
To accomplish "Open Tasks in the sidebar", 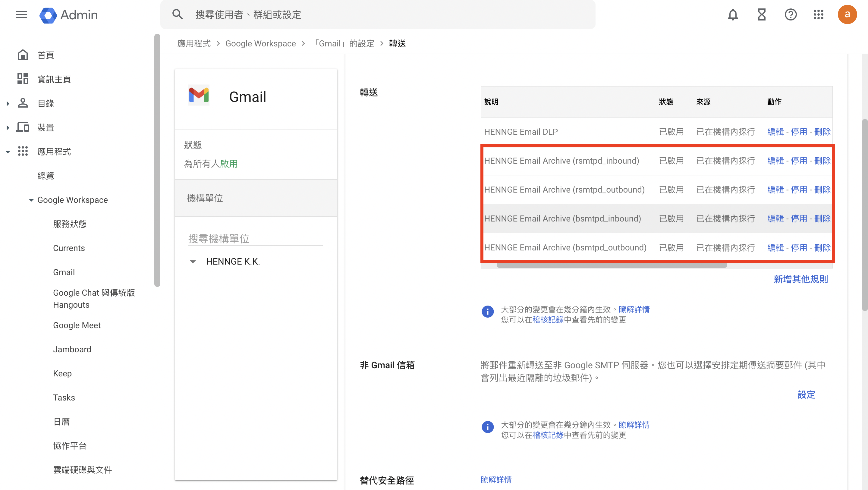I will (64, 398).
